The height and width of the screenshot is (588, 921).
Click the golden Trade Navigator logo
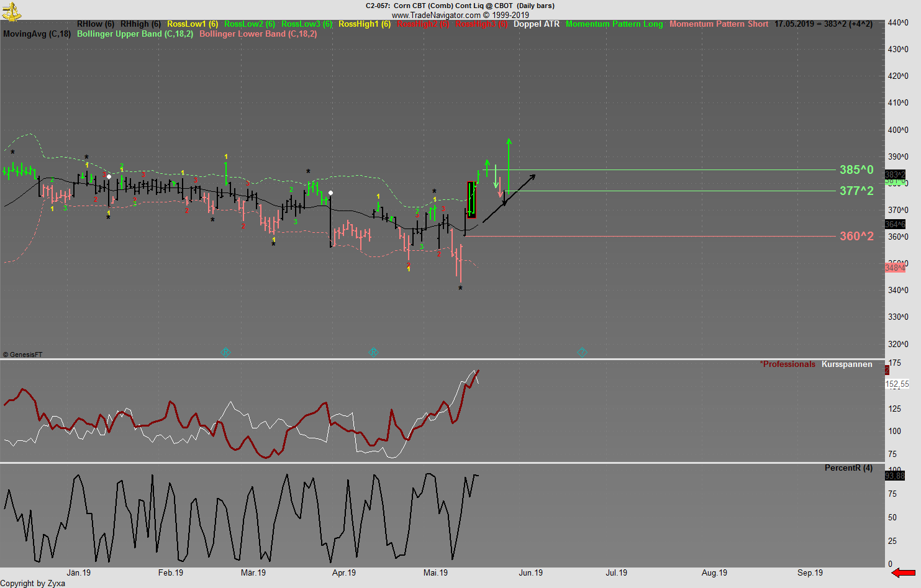[11, 10]
